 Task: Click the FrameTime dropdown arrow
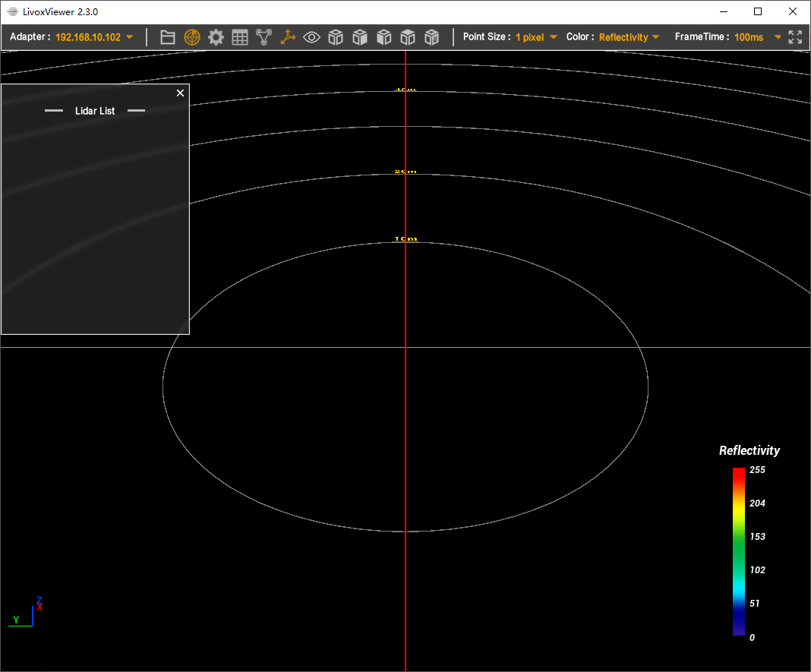pos(778,37)
